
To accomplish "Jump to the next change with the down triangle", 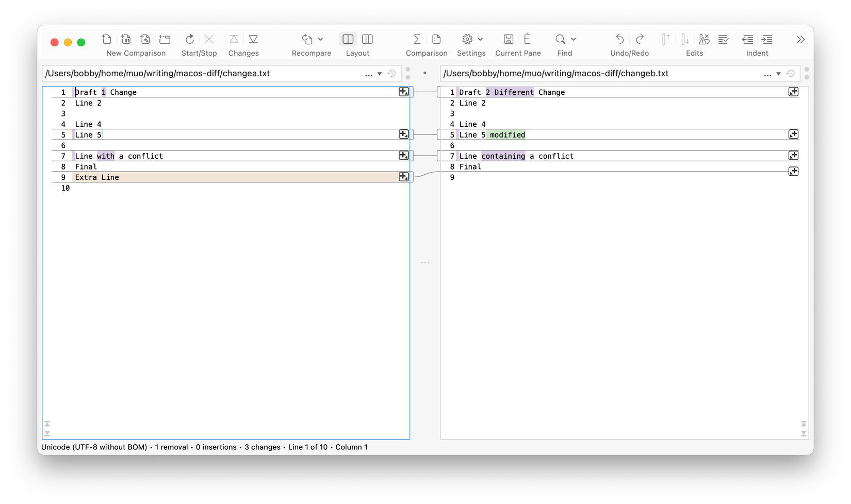I will [253, 40].
